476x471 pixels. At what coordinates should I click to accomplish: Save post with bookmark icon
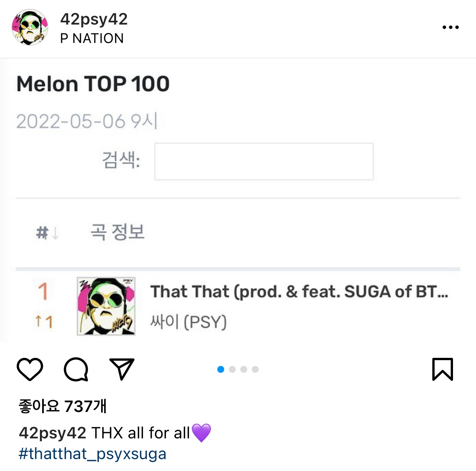443,369
